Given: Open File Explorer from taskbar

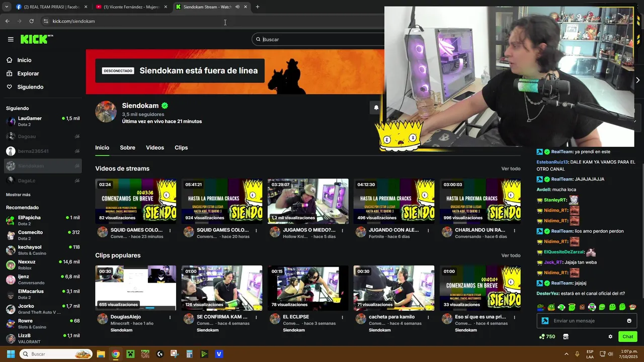Looking at the screenshot, I should pyautogui.click(x=101, y=354).
